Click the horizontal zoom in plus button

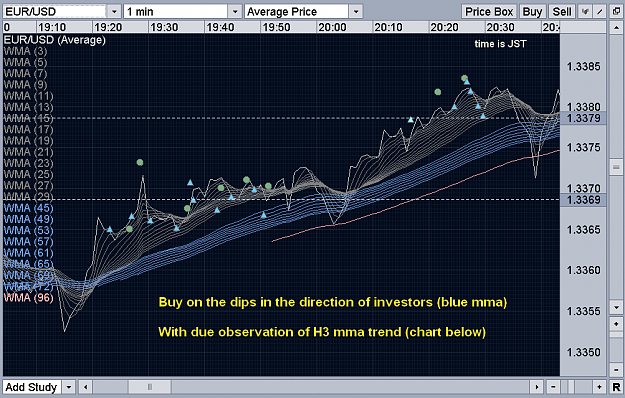tap(599, 387)
